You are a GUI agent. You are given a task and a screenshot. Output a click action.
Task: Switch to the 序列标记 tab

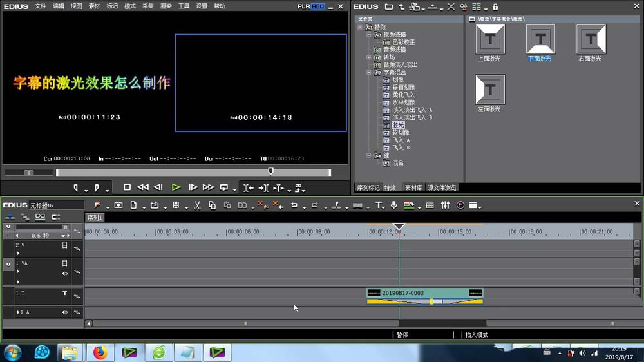368,187
